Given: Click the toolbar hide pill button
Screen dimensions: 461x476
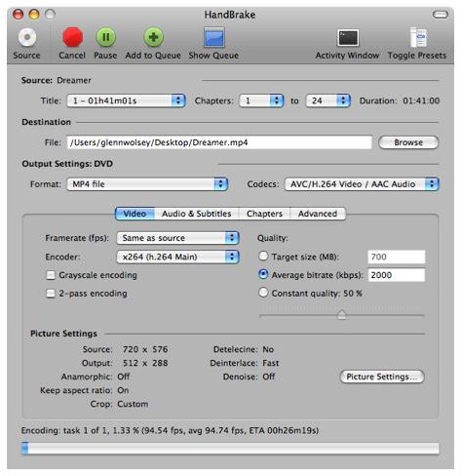Looking at the screenshot, I should click(x=441, y=15).
